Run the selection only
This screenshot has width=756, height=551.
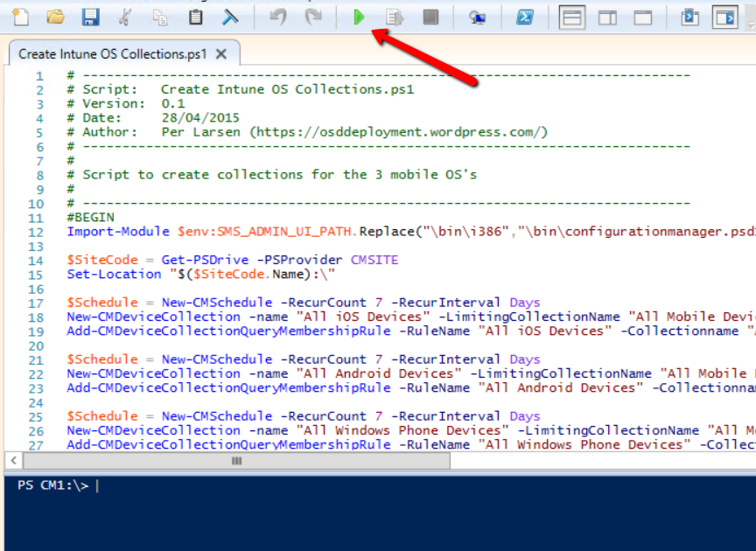[x=394, y=17]
